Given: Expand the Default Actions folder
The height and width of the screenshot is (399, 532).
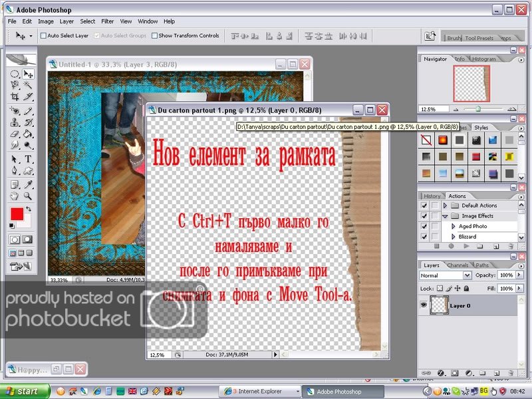Looking at the screenshot, I should 446,206.
